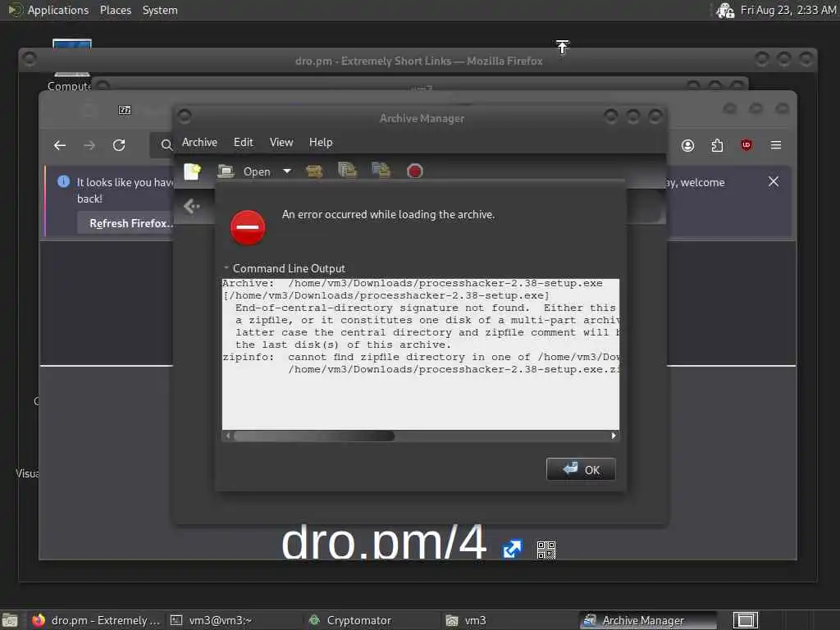The width and height of the screenshot is (840, 630).
Task: Click the scroll right arrow of output
Action: coord(614,436)
